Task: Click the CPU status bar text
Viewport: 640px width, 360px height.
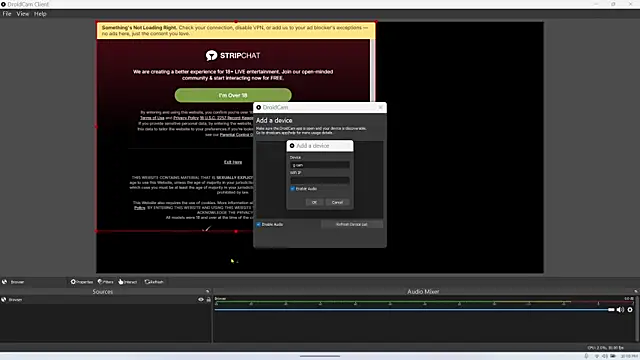Action: coord(606,348)
